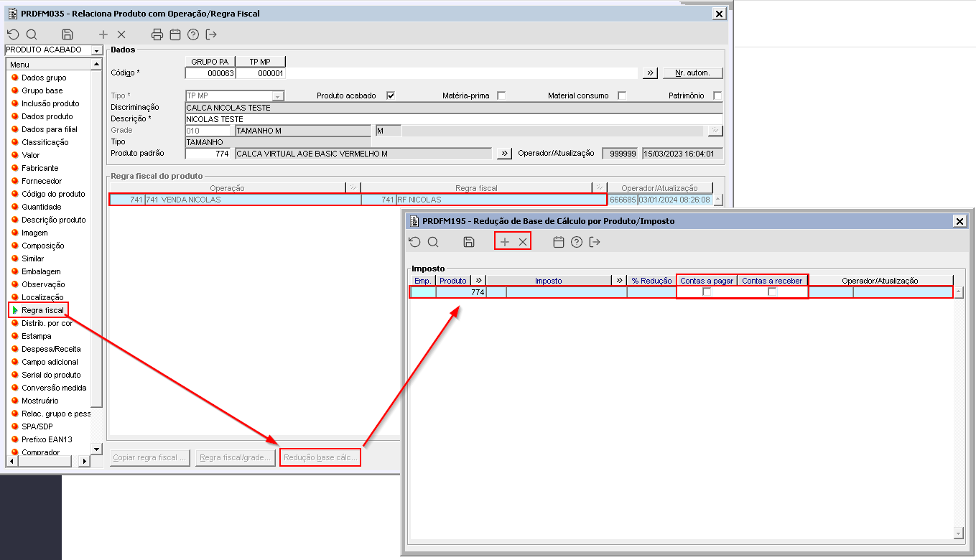Click the save disk icon in PRDFM035 toolbar
This screenshot has width=976, height=560.
(68, 34)
